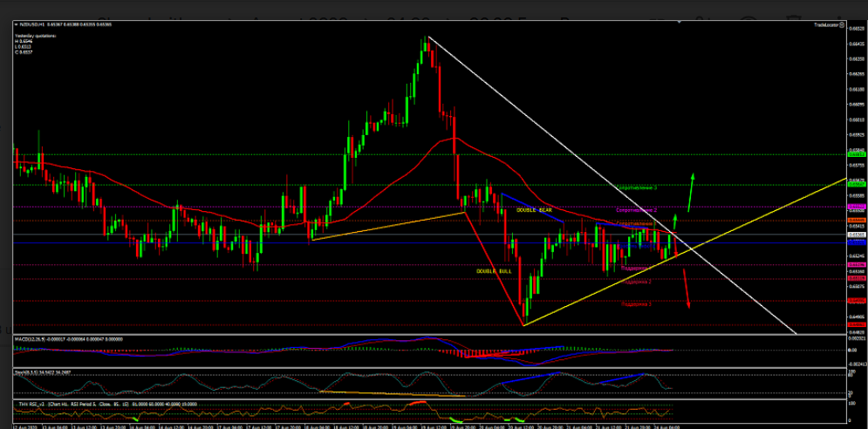Image resolution: width=868 pixels, height=429 pixels.
Task: Click the green Сопротивление 3 resistance label
Action: tap(637, 187)
